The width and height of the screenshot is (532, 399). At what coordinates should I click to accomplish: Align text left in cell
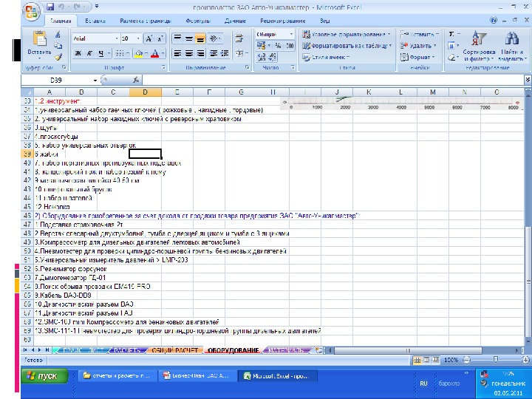click(x=177, y=53)
